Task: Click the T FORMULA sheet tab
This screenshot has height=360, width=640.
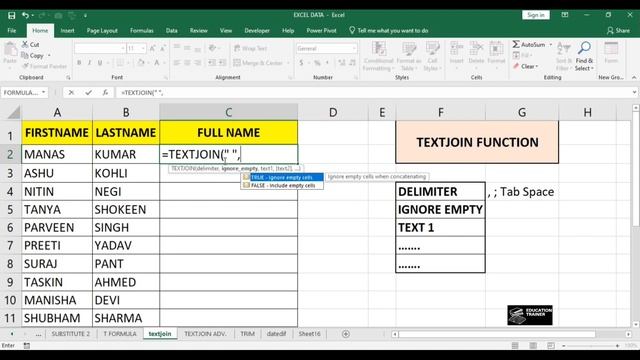Action: point(120,334)
